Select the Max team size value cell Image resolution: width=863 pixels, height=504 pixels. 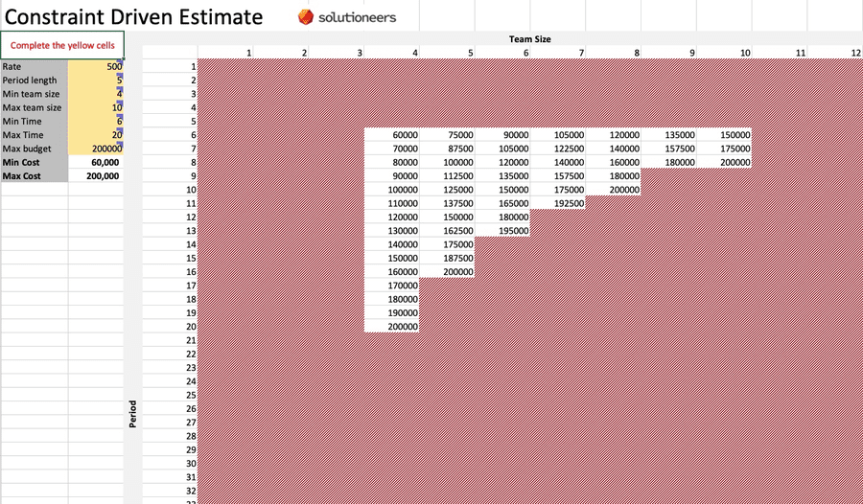point(96,108)
